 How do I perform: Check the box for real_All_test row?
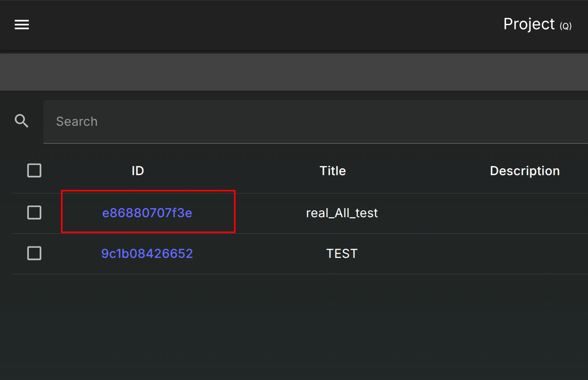pyautogui.click(x=34, y=213)
